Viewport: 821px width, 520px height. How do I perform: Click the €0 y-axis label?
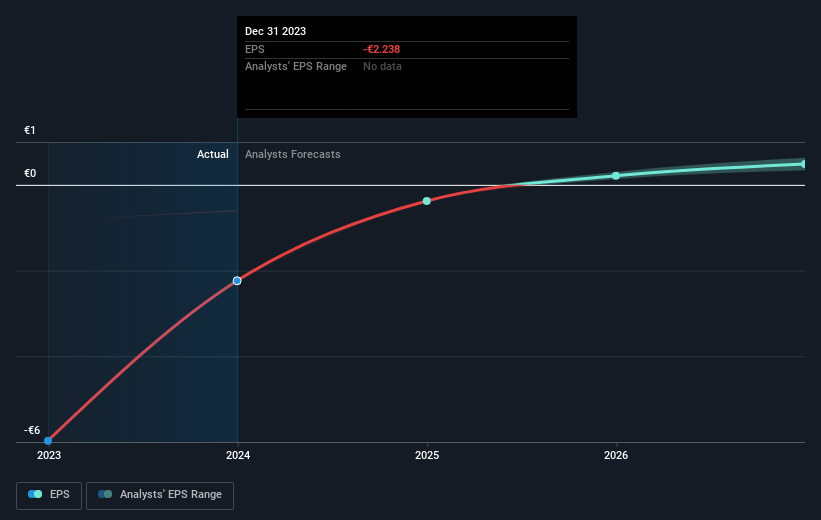click(x=30, y=173)
